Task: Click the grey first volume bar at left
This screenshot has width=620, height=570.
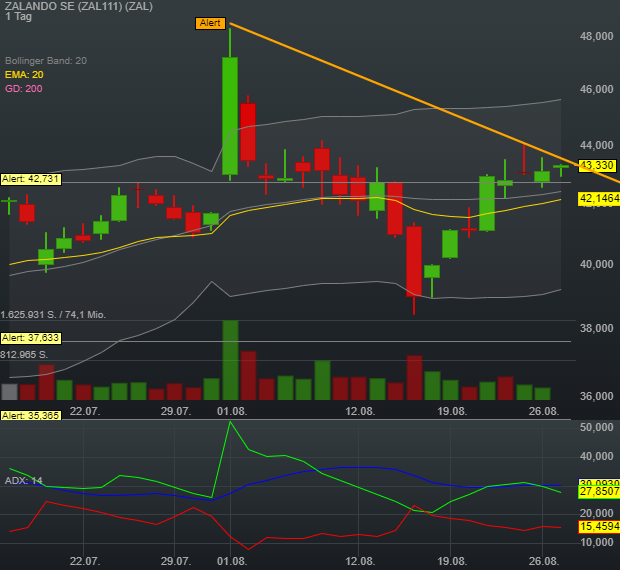Action: point(9,392)
